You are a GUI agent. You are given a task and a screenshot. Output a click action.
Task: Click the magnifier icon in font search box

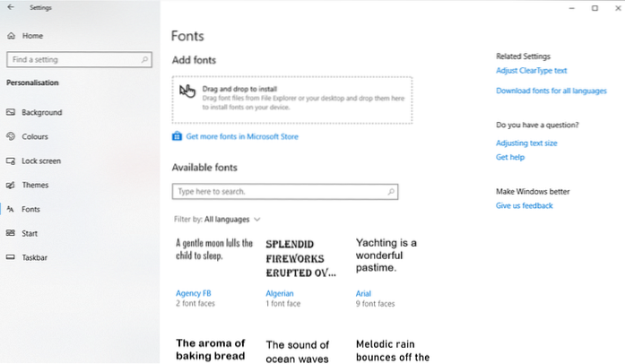(389, 192)
